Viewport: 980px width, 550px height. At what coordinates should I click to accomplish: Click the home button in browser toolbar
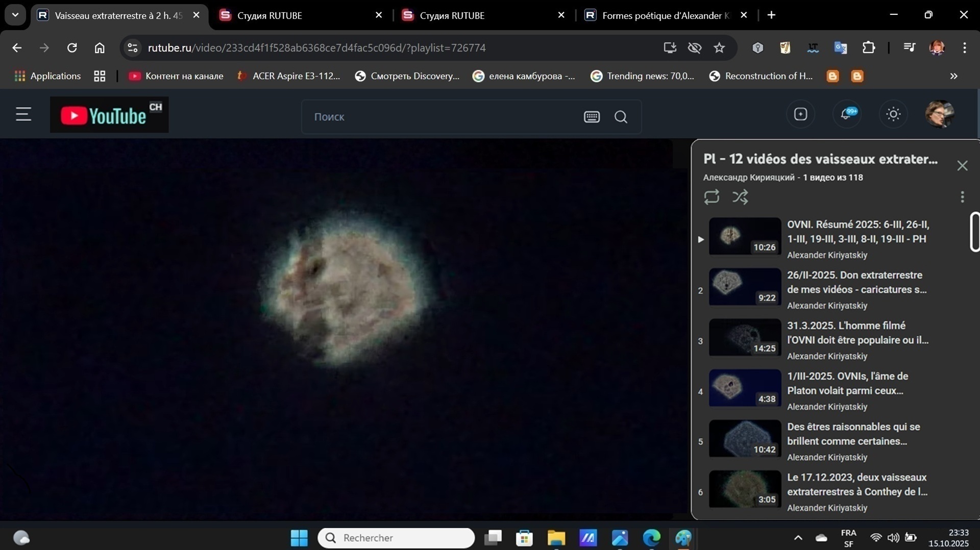(x=100, y=48)
